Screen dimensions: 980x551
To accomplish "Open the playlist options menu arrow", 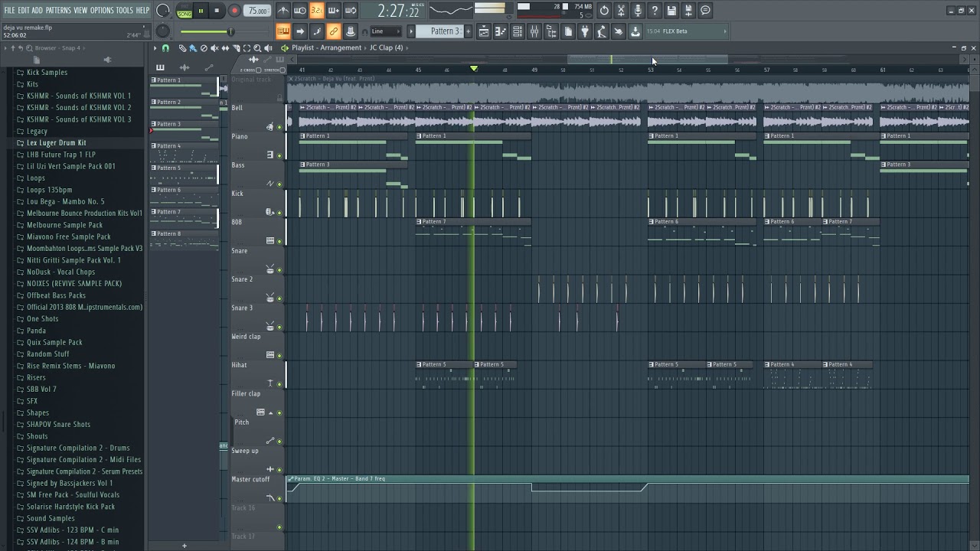I will point(155,48).
